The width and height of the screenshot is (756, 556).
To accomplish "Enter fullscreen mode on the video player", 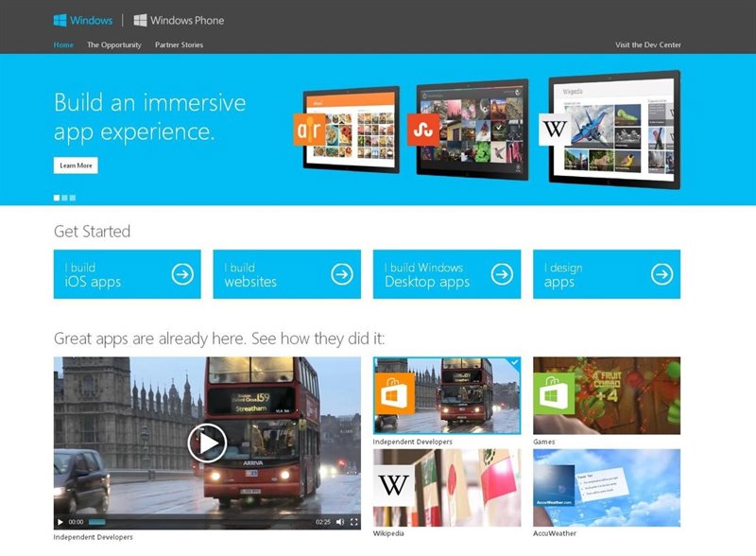I will 354,522.
